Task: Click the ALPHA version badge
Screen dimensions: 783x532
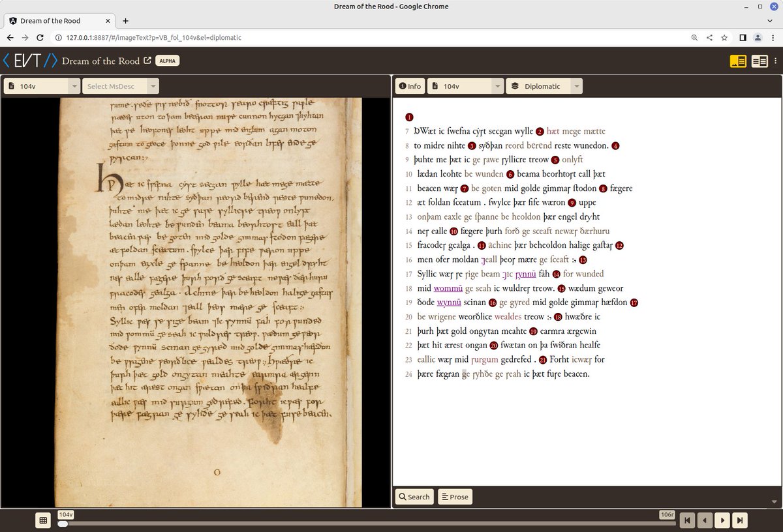Action: (168, 61)
